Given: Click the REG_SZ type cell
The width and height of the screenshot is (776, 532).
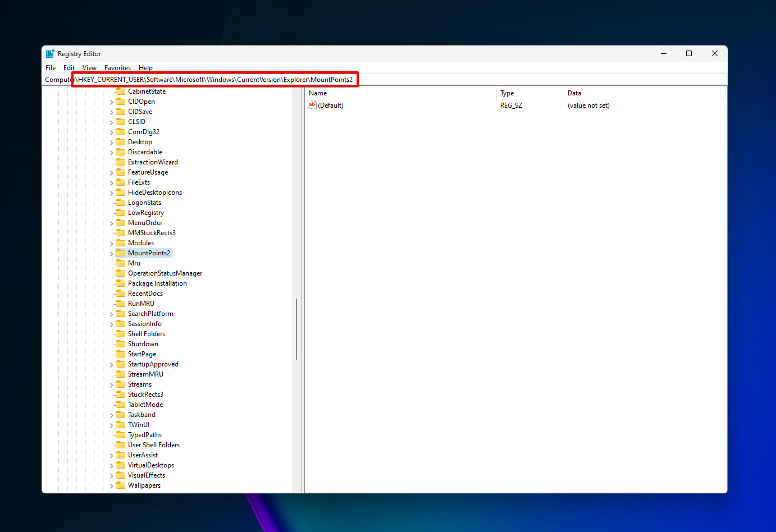Looking at the screenshot, I should click(x=511, y=106).
